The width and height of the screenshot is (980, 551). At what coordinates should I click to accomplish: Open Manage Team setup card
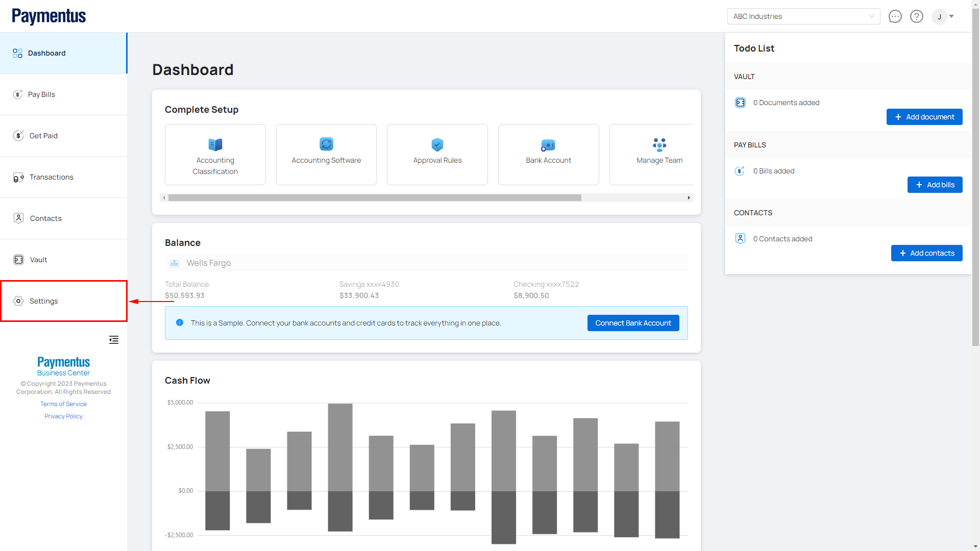click(x=659, y=155)
